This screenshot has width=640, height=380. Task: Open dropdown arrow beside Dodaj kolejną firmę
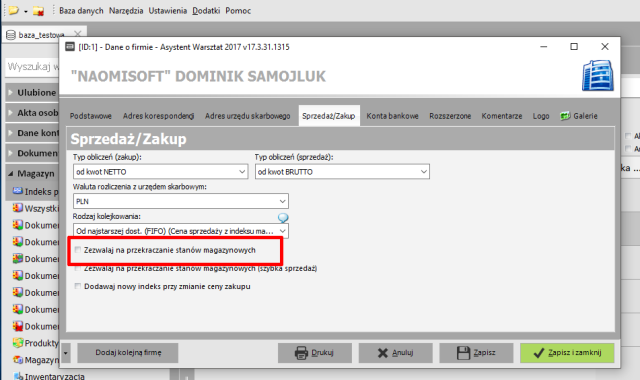pyautogui.click(x=66, y=353)
